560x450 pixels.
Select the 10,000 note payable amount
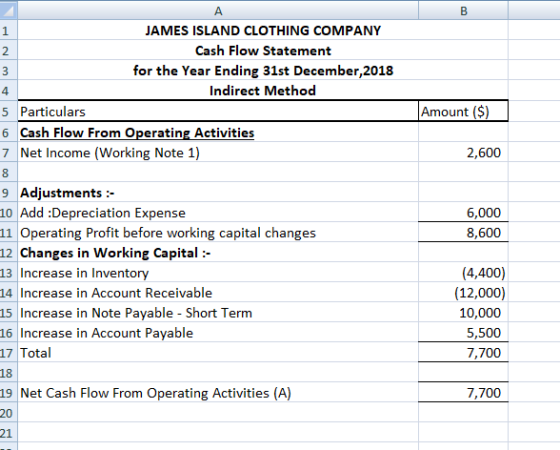(x=463, y=313)
